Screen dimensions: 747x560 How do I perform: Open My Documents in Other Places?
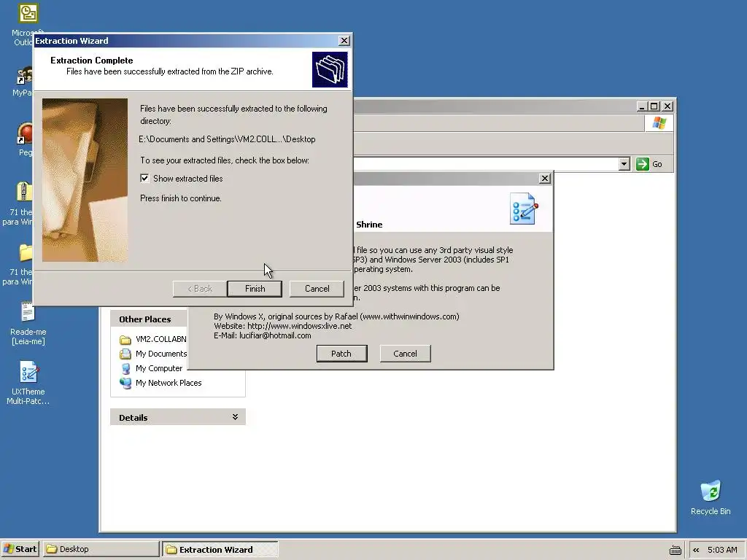pos(153,354)
